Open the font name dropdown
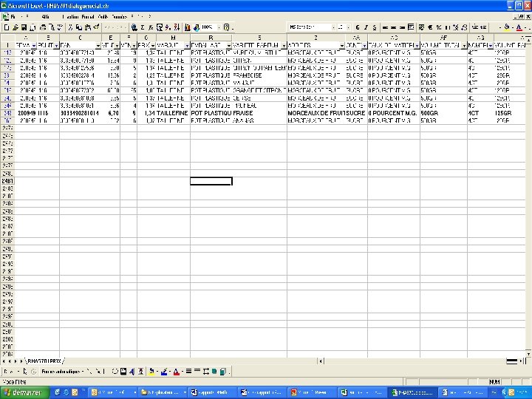This screenshot has width=532, height=399. (x=333, y=27)
